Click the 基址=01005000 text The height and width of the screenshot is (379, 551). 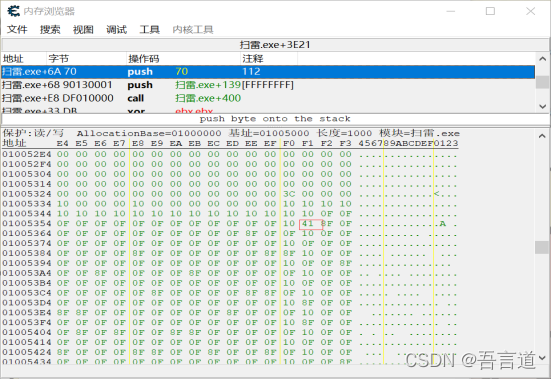pyautogui.click(x=269, y=133)
